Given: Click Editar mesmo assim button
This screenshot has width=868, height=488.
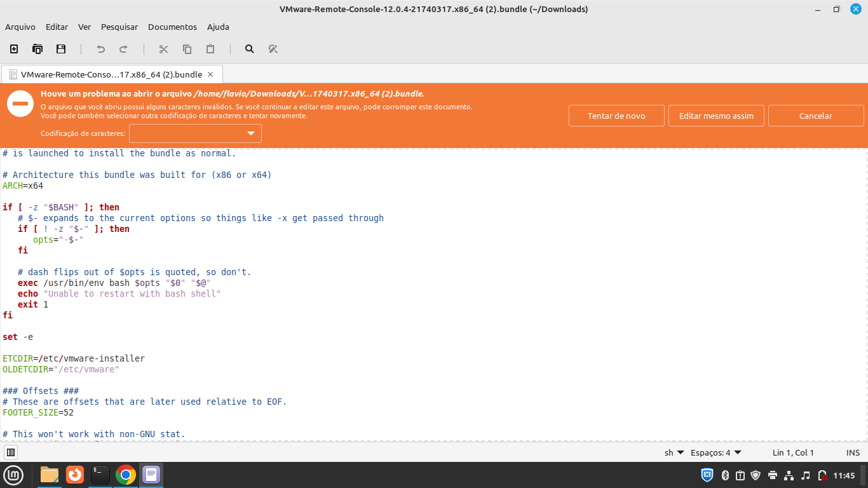Looking at the screenshot, I should (716, 116).
